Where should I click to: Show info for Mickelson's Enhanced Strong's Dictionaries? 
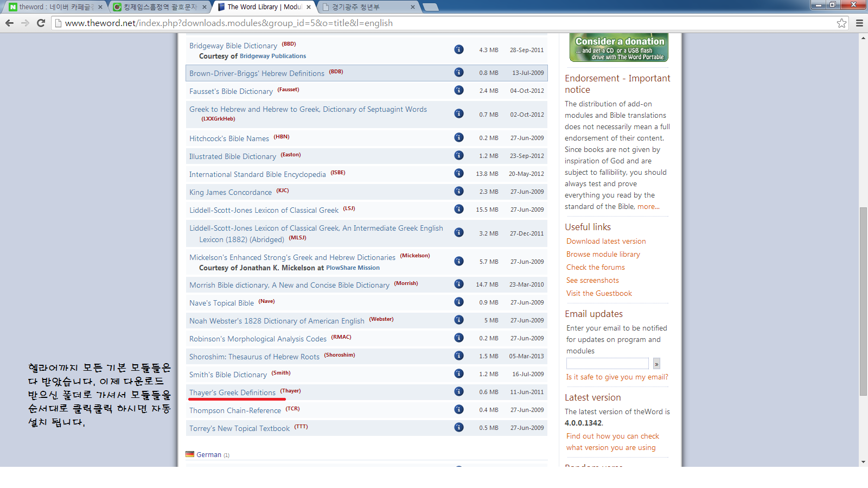click(x=459, y=261)
